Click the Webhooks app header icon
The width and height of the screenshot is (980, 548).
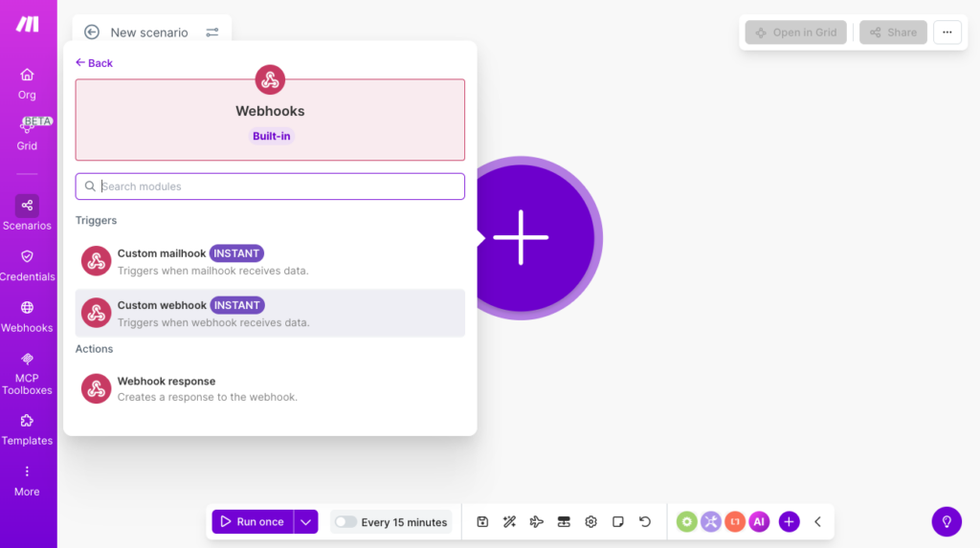(270, 80)
